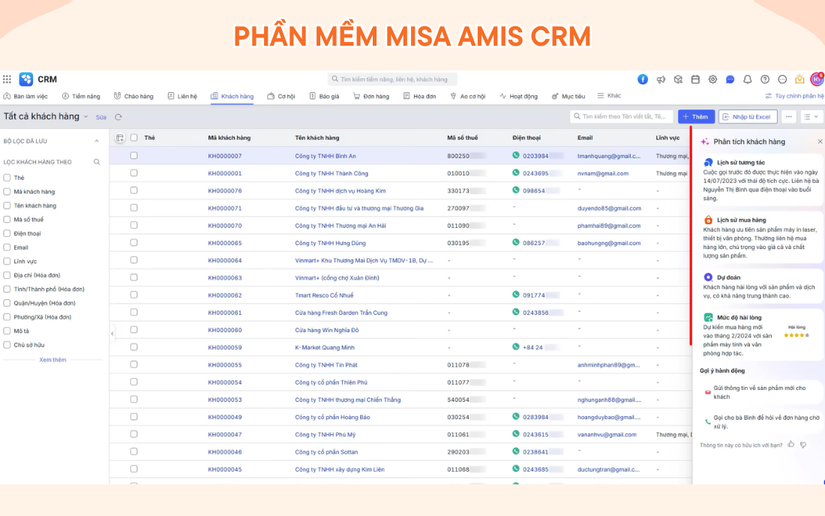Open Công ty TNHH Hưng Dũng customer name
825x516 pixels.
(x=330, y=243)
